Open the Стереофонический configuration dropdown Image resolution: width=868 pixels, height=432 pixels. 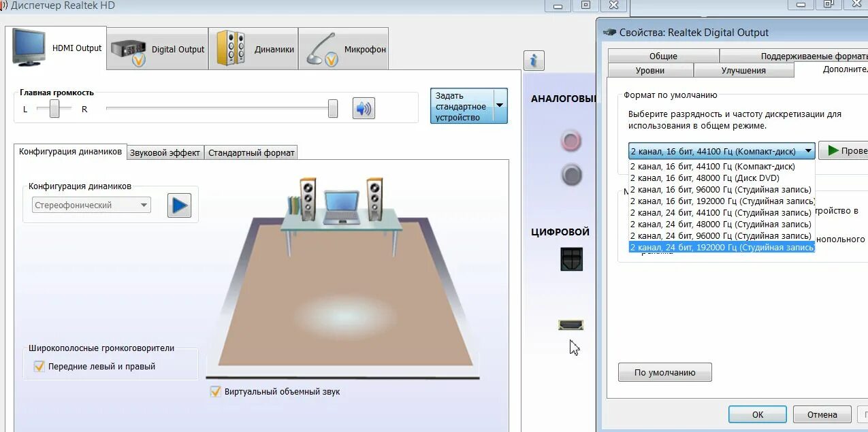(x=91, y=205)
